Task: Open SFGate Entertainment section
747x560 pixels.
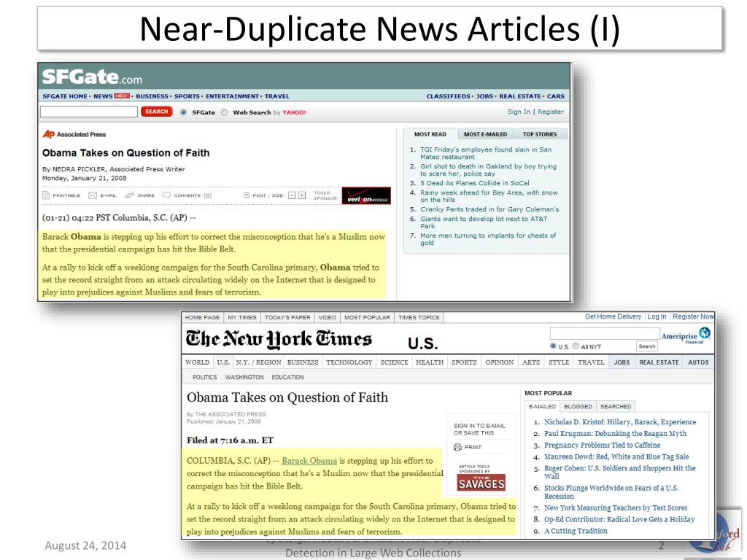Action: click(232, 96)
